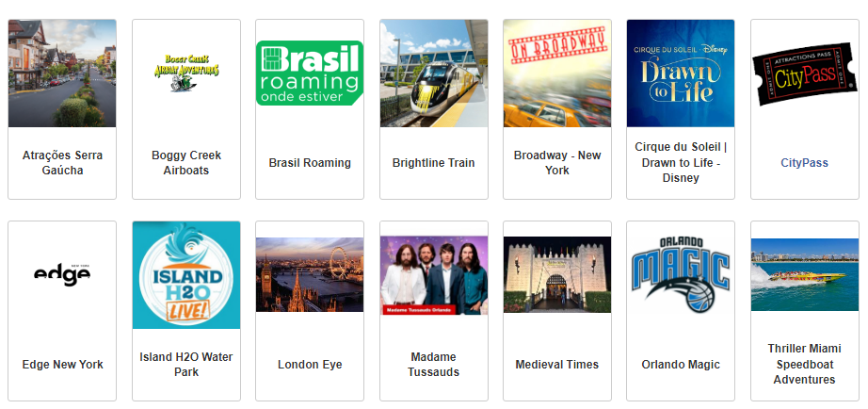Follow the CityPass text link
868x409 pixels.
pyautogui.click(x=804, y=163)
